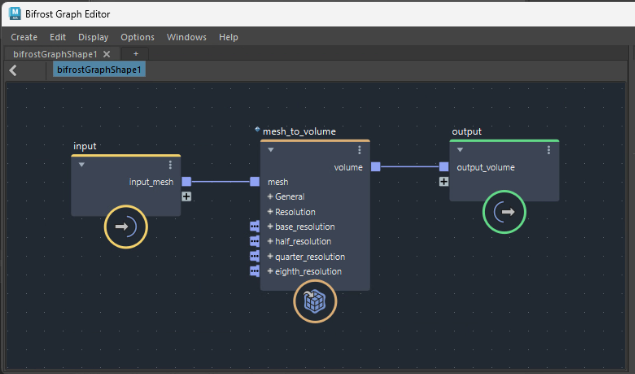635x374 pixels.
Task: Add a new port on the input node
Action: coord(186,197)
